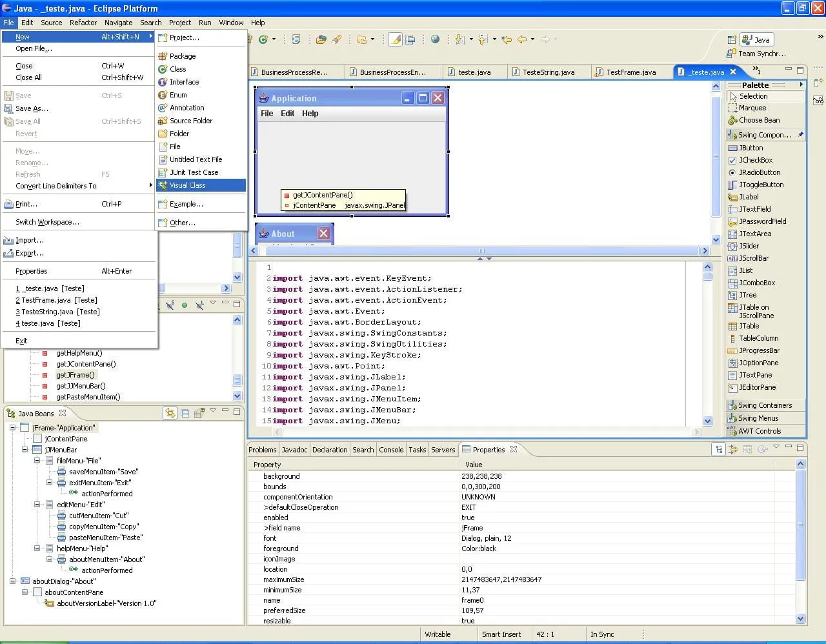Select the JRadioButton palette component
826x644 pixels.
(x=759, y=172)
